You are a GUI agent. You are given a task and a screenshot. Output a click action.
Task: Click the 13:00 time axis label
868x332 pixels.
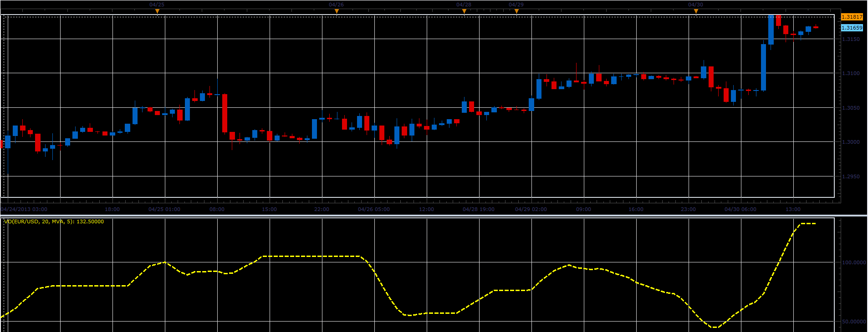tap(793, 209)
